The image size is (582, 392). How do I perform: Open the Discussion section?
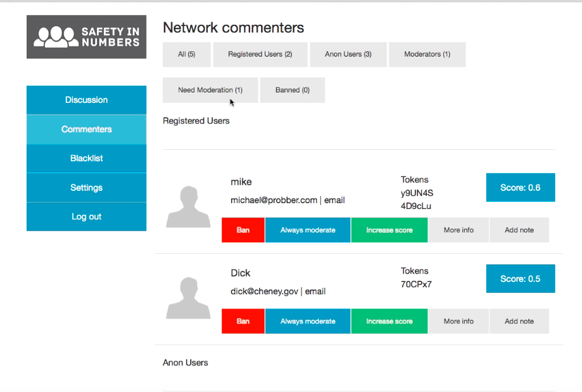tap(87, 100)
